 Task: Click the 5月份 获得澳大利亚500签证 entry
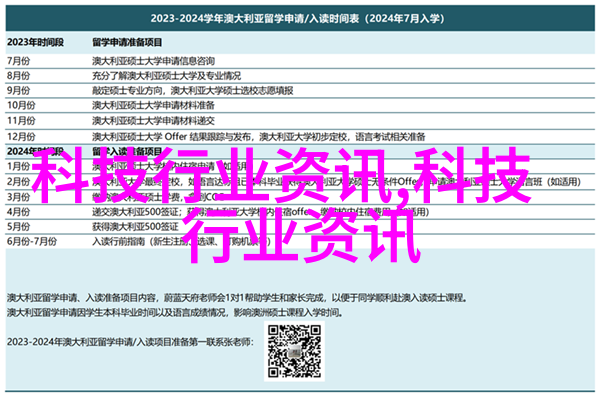click(135, 227)
